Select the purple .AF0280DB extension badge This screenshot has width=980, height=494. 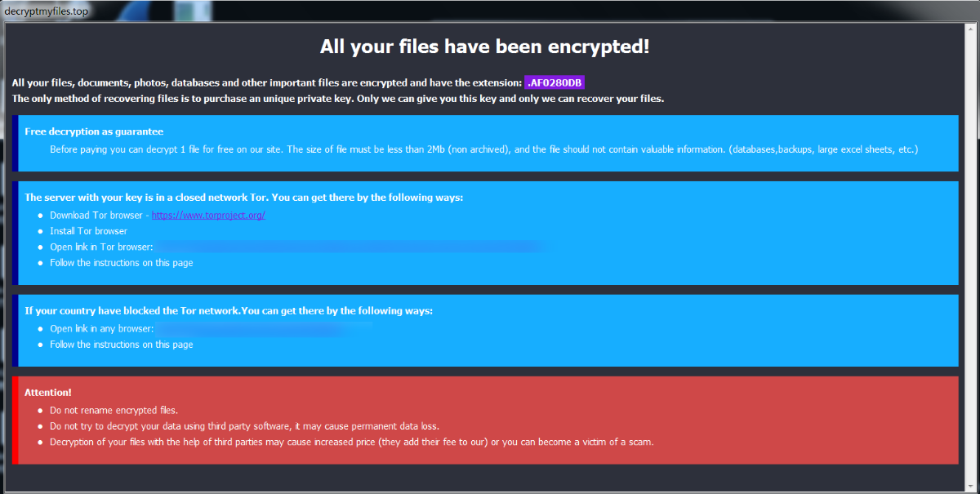pyautogui.click(x=555, y=82)
